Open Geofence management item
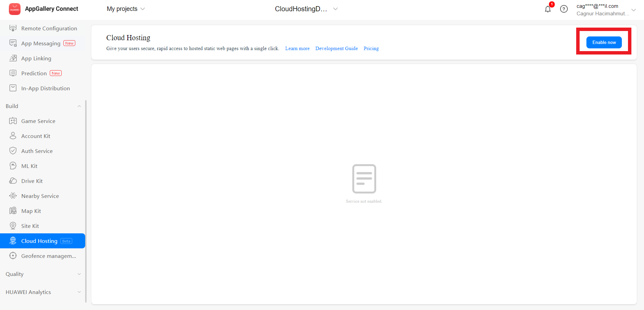This screenshot has width=644, height=310. [43, 256]
